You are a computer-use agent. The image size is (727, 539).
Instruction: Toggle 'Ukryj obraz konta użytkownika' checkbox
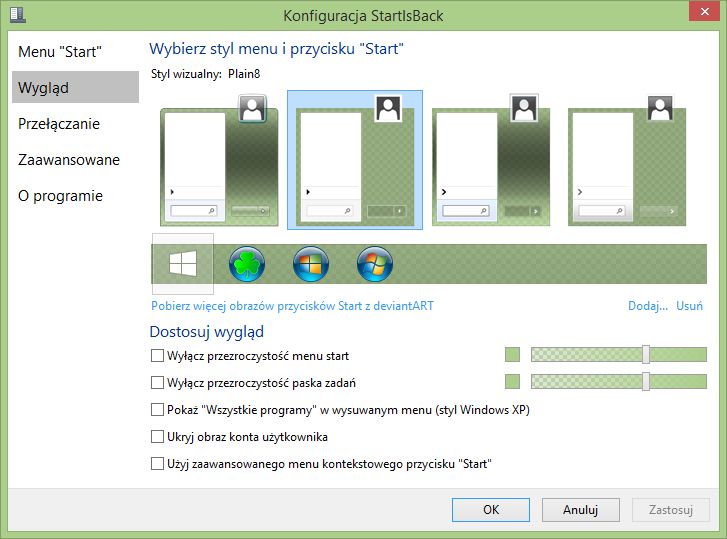(157, 437)
